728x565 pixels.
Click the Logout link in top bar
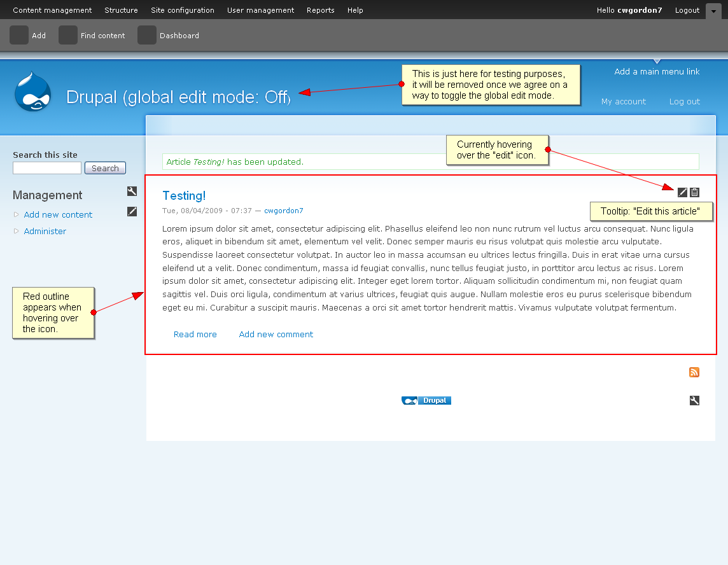687,10
